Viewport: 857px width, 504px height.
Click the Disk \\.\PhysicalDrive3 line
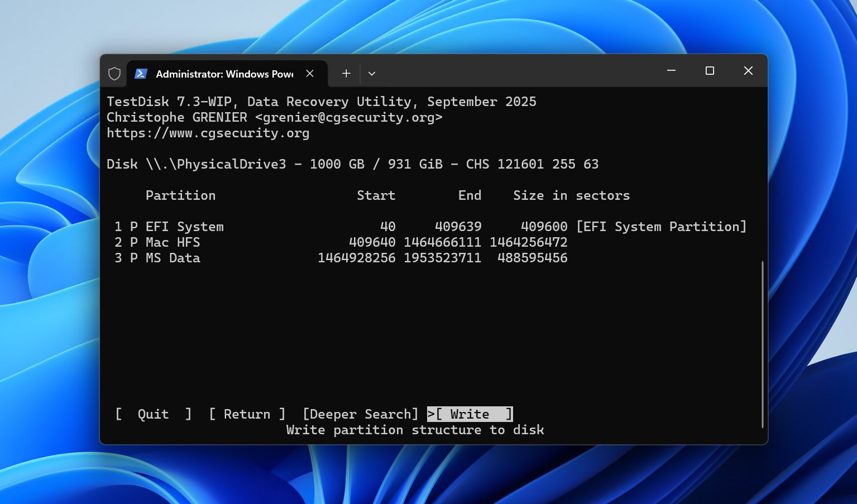[x=352, y=164]
